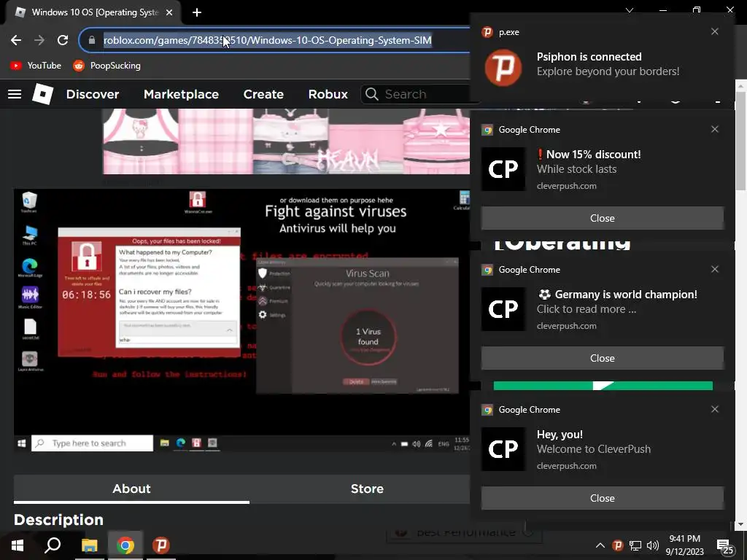Screen dimensions: 747x560
Task: Click the browser Forward arrow
Action: click(x=39, y=41)
